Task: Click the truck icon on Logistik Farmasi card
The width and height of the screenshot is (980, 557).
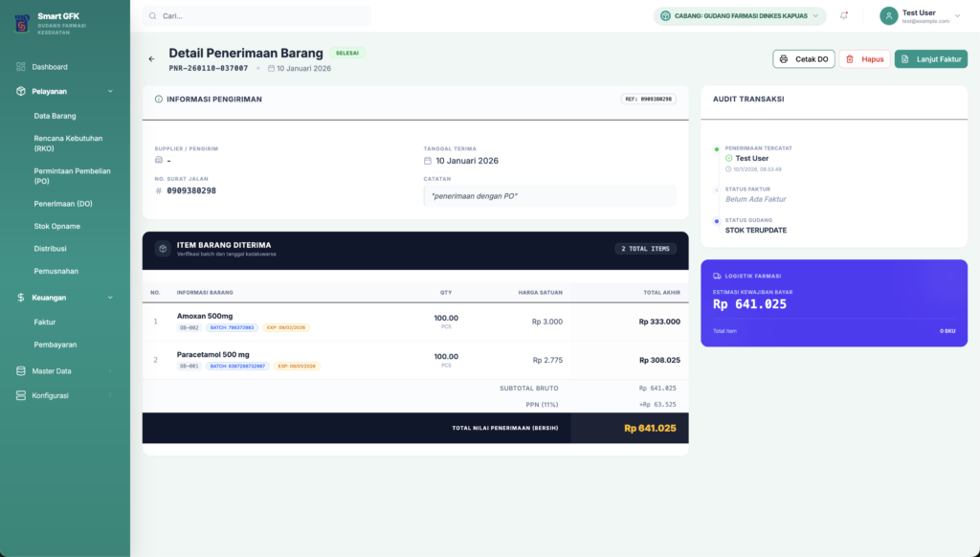Action: coord(717,276)
